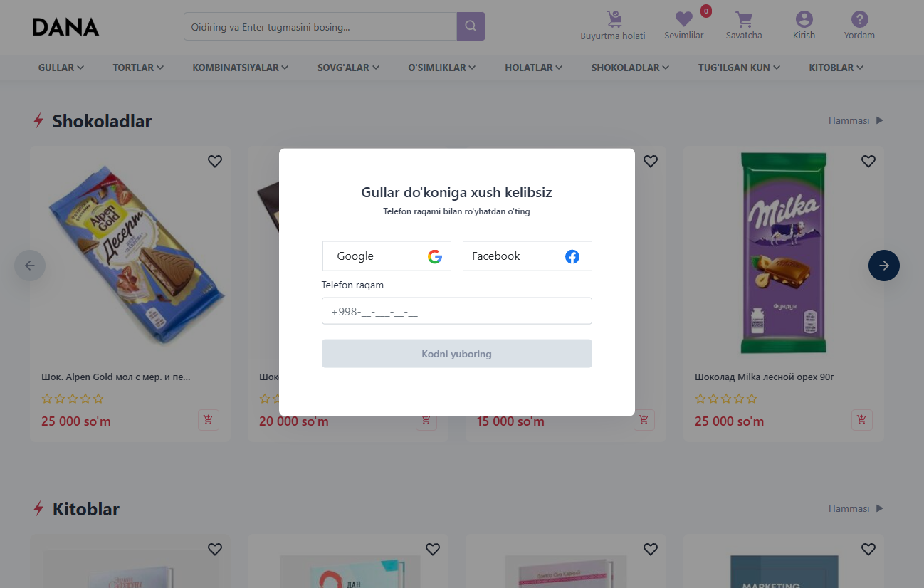The height and width of the screenshot is (588, 924).
Task: Favorite the Alpen Gold chocolate
Action: click(215, 162)
